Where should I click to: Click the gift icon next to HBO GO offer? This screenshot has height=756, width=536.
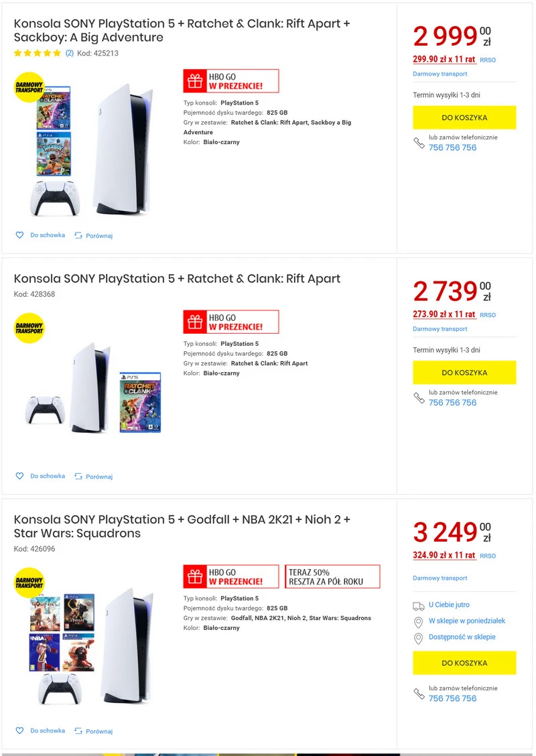(x=195, y=80)
